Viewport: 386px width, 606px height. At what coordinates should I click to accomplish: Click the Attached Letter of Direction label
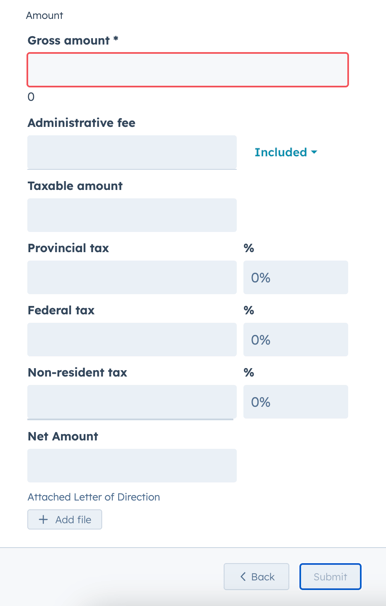click(94, 497)
